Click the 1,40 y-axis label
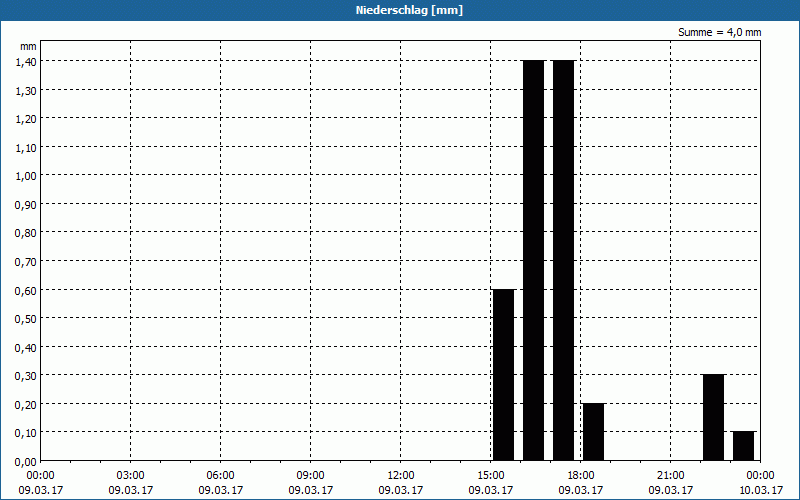This screenshot has width=800, height=500. pyautogui.click(x=26, y=62)
